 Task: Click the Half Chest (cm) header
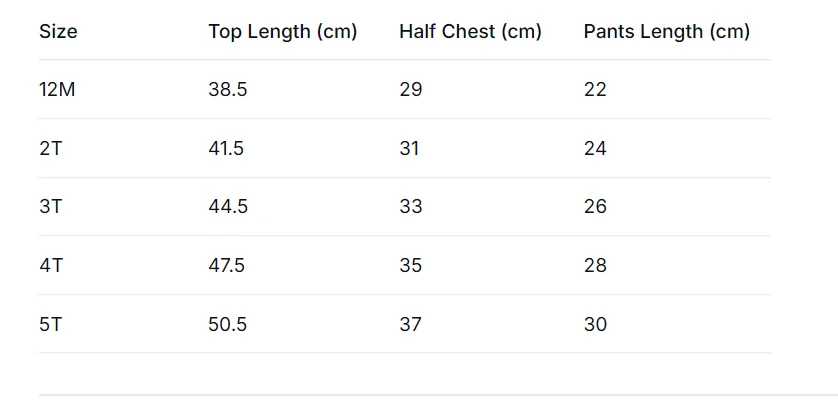[x=470, y=32]
